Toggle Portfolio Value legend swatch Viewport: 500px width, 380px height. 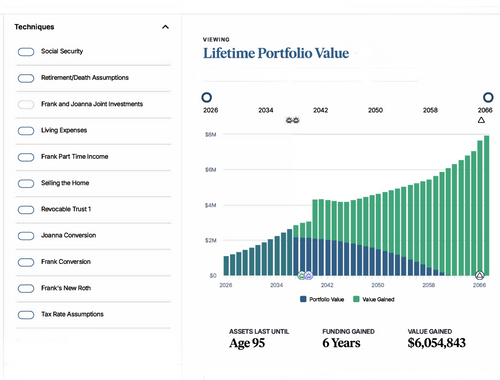tap(303, 299)
